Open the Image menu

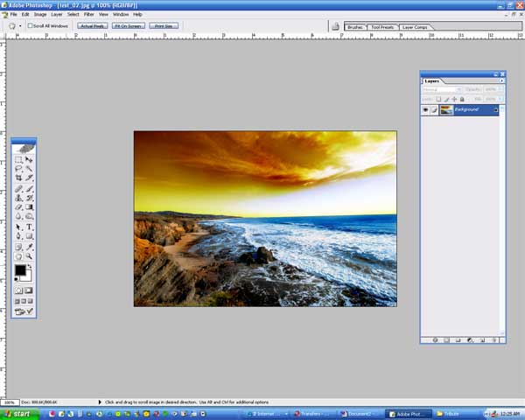[40, 14]
